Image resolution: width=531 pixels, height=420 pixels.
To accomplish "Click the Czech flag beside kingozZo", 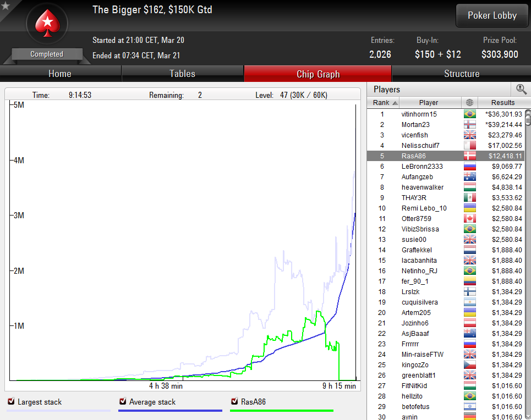I will [x=470, y=365].
